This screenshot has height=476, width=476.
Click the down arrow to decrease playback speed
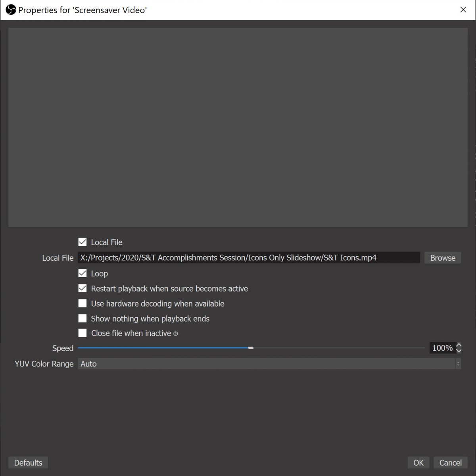(x=459, y=351)
